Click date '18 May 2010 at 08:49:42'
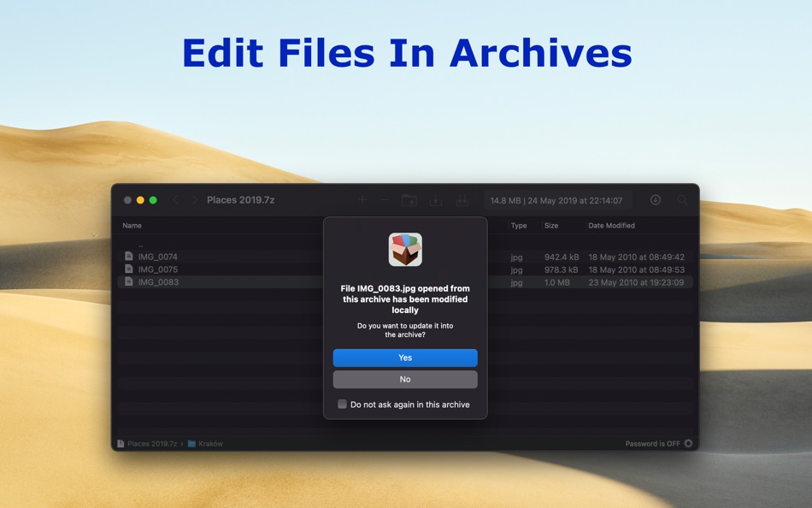 pos(637,257)
